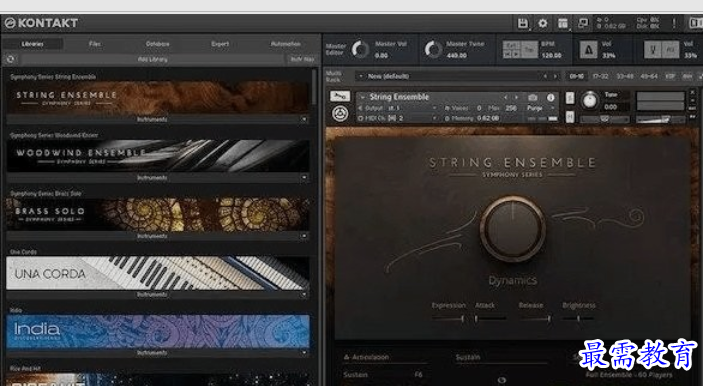The height and width of the screenshot is (386, 703).
Task: Click the Instr Nav button
Action: tap(302, 59)
